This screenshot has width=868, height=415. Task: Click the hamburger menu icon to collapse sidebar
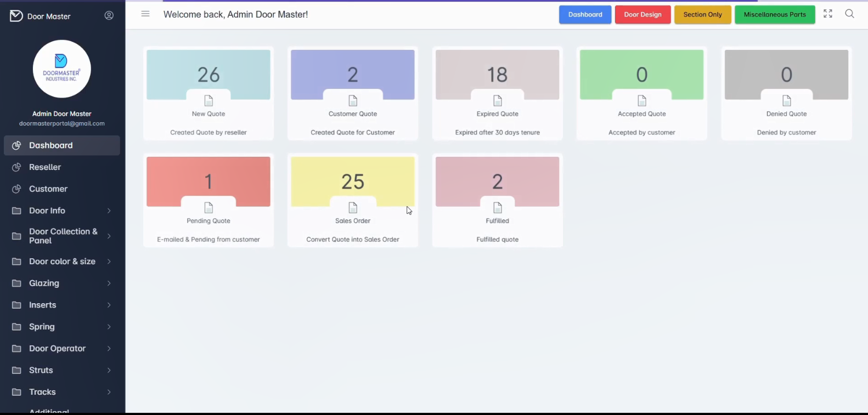click(145, 14)
